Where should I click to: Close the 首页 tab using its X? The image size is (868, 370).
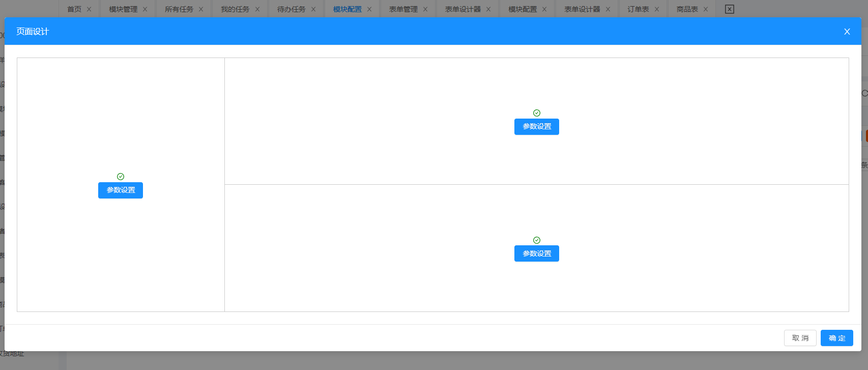point(89,9)
